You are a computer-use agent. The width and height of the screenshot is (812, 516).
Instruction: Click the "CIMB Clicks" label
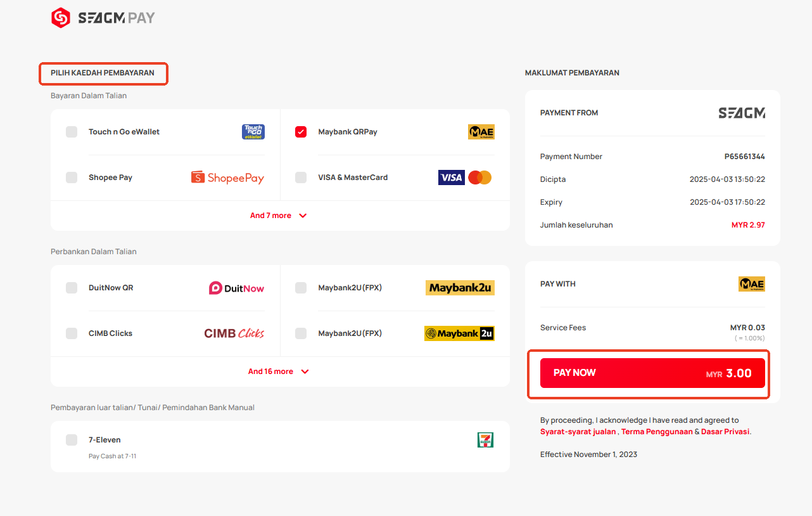(110, 333)
